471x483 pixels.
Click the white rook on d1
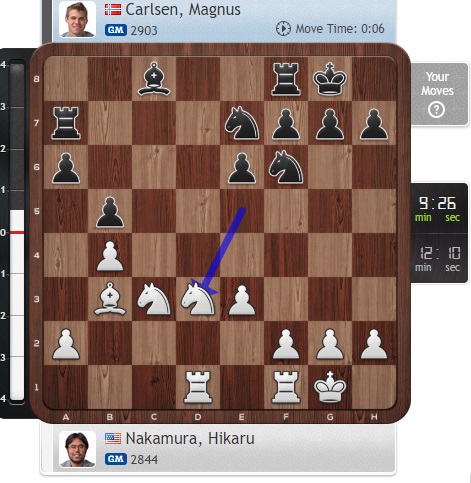coord(198,387)
